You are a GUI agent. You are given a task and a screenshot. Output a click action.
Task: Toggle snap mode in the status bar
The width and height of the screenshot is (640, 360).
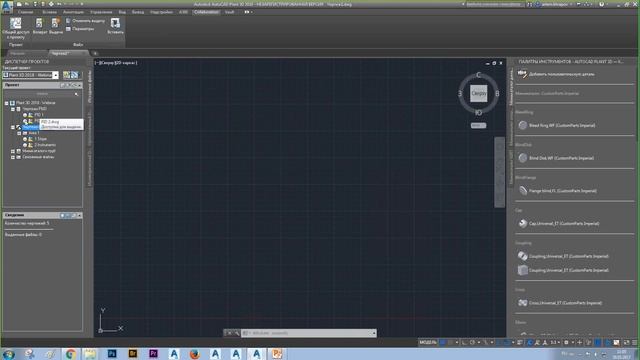(x=450, y=342)
